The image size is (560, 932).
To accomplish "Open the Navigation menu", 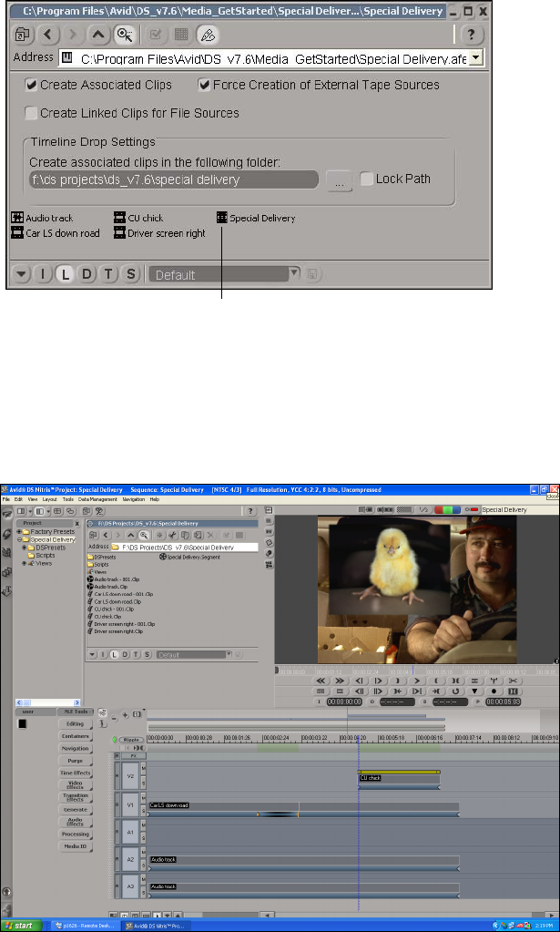I will (x=134, y=499).
